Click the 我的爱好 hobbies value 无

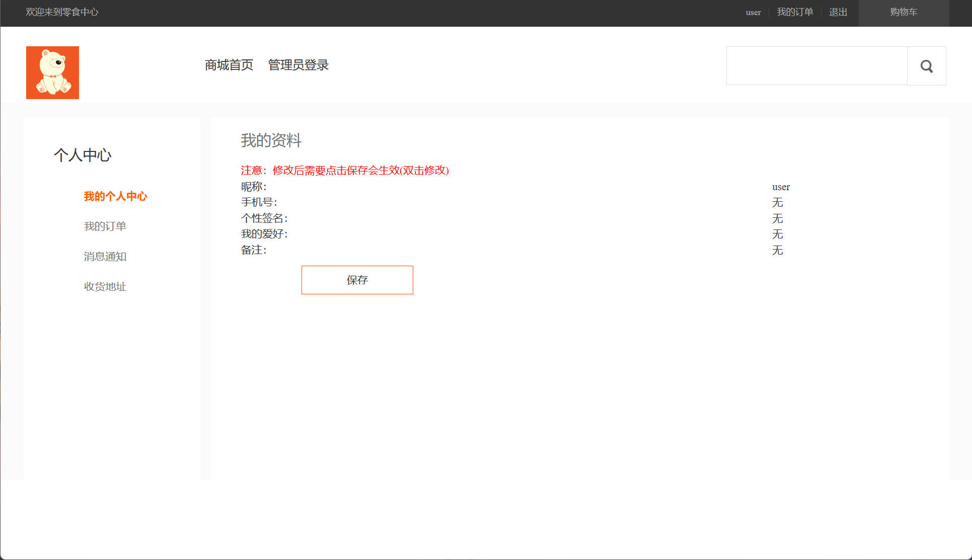point(778,234)
